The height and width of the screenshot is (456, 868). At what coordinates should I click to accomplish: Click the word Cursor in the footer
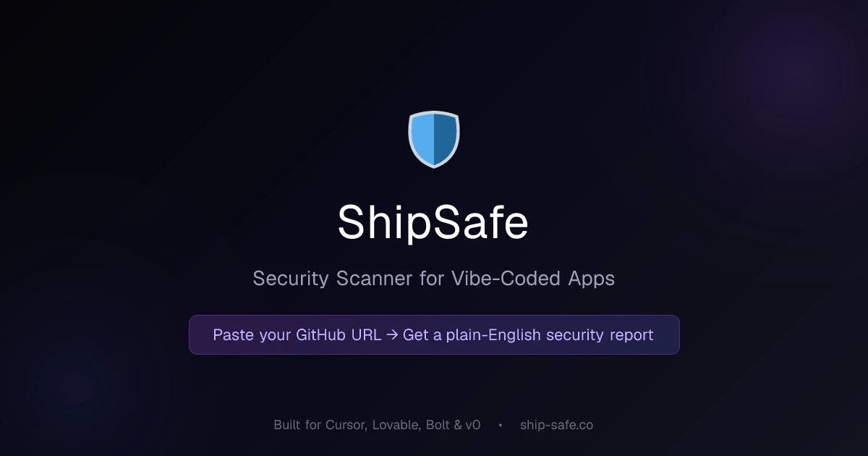[346, 425]
